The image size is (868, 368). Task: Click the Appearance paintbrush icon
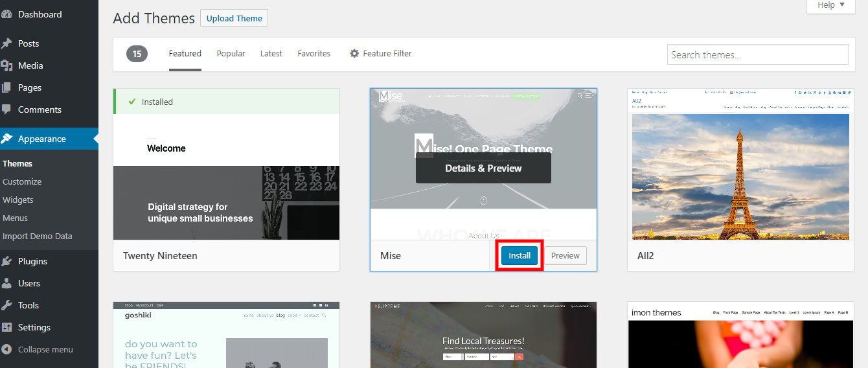pyautogui.click(x=7, y=139)
